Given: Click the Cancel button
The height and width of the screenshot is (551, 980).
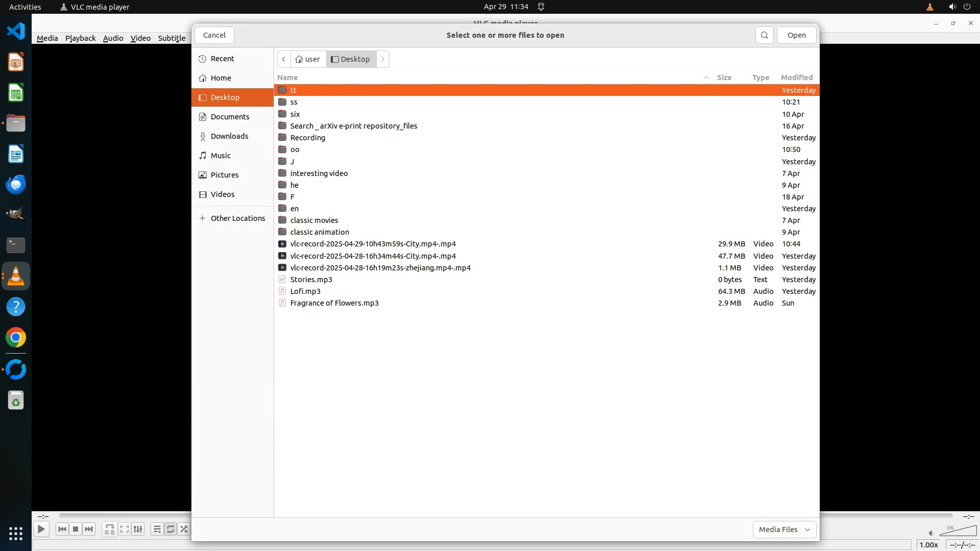Looking at the screenshot, I should click(214, 35).
